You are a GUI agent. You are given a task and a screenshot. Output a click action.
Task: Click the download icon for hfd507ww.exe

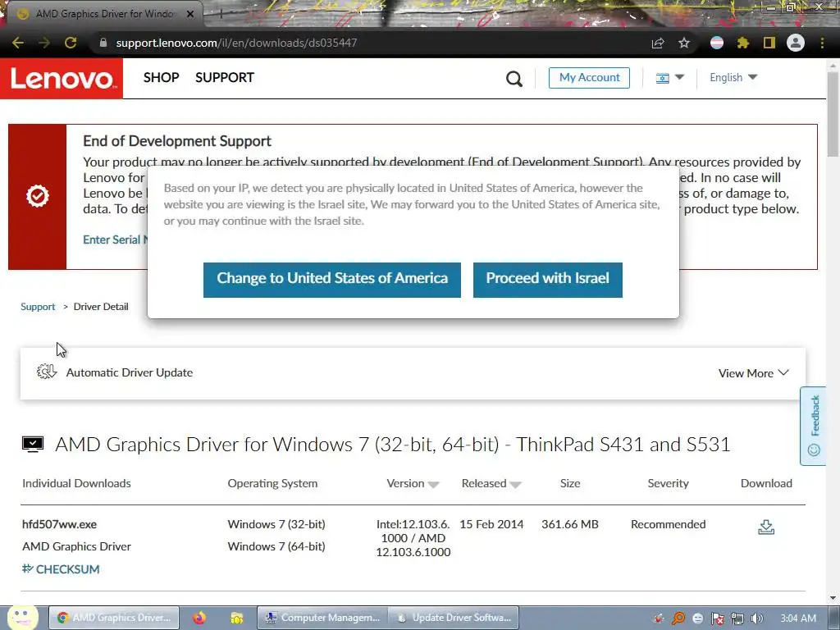[766, 527]
